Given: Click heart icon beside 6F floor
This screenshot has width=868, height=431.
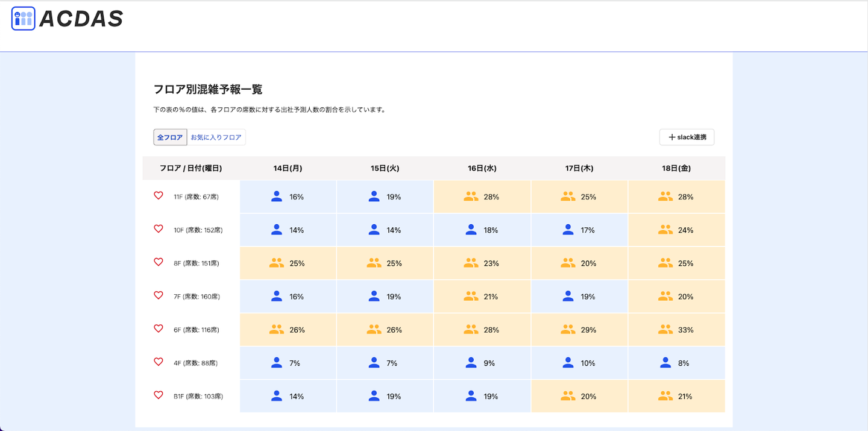Looking at the screenshot, I should (159, 329).
